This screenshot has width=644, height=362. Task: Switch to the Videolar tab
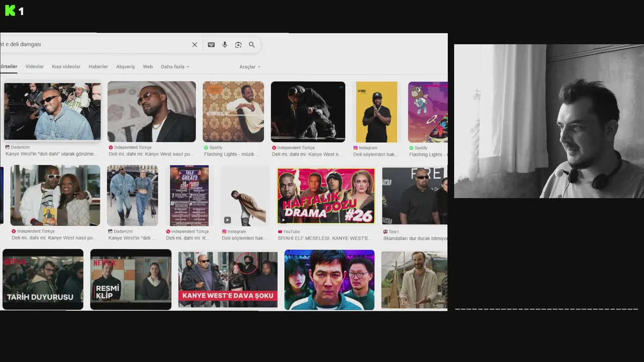[35, 66]
